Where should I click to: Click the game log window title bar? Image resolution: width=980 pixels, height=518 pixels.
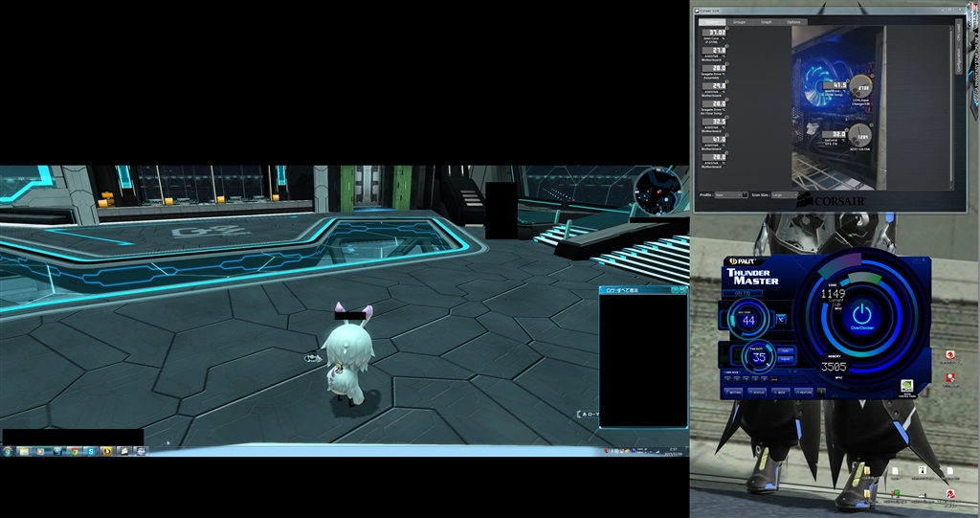[x=643, y=290]
